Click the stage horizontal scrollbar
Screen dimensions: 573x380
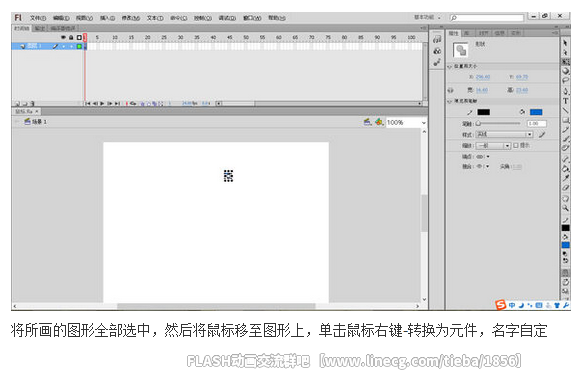coord(216,306)
